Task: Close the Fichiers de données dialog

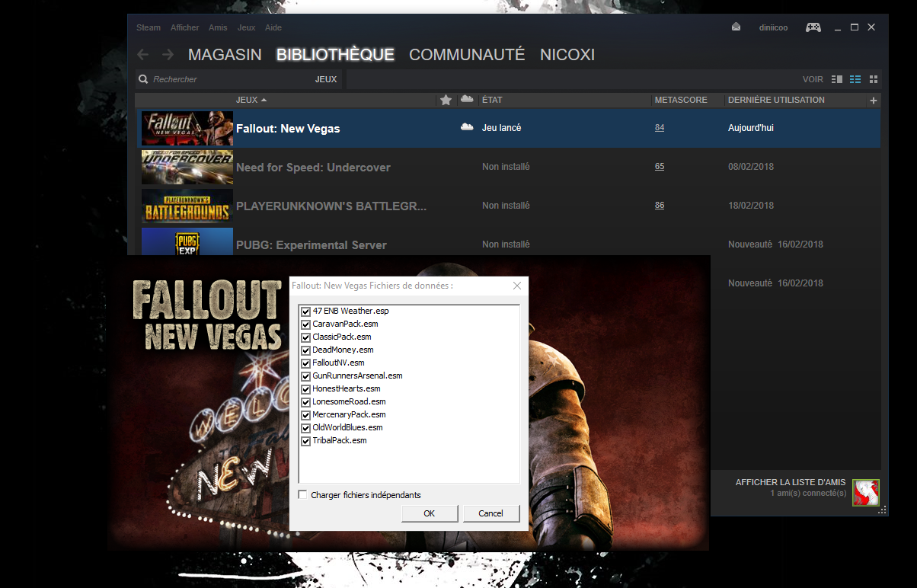Action: pos(517,286)
